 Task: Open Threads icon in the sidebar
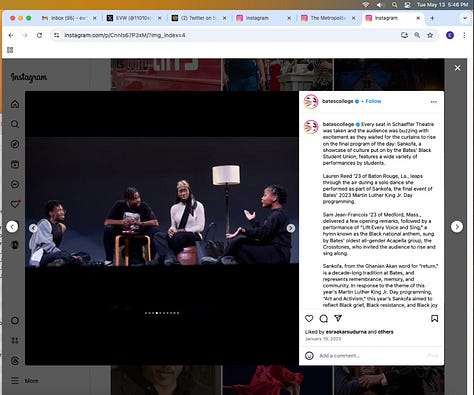point(15,361)
